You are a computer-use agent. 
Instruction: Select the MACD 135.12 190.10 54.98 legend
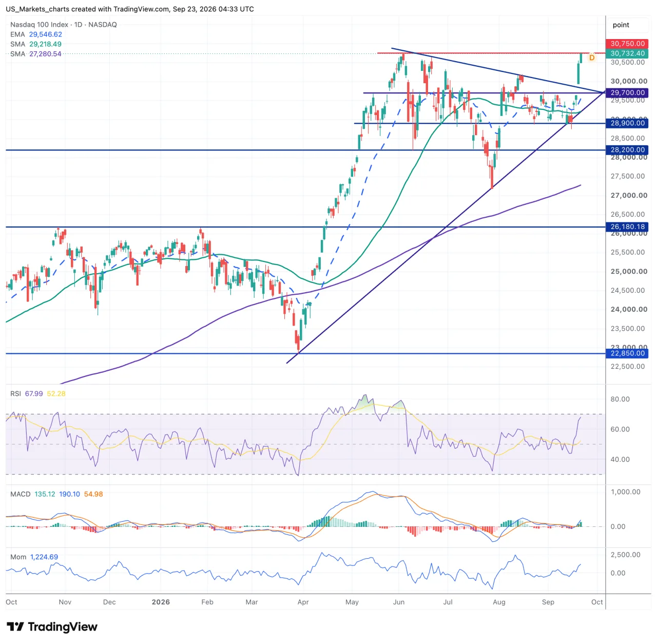(56, 494)
